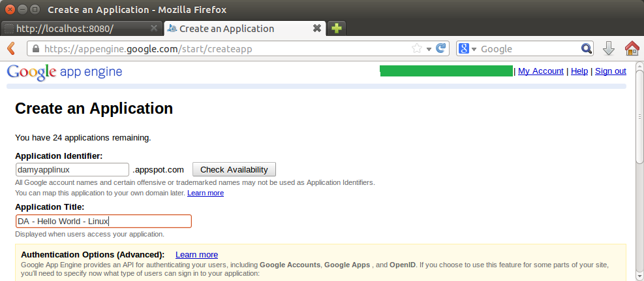Bookmark this page using the star icon

(x=417, y=48)
